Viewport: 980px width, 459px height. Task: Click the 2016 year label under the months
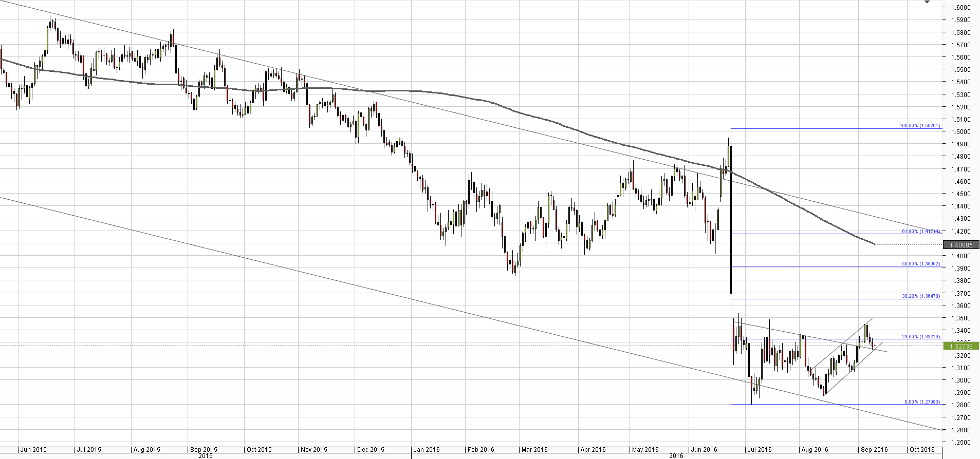(676, 456)
